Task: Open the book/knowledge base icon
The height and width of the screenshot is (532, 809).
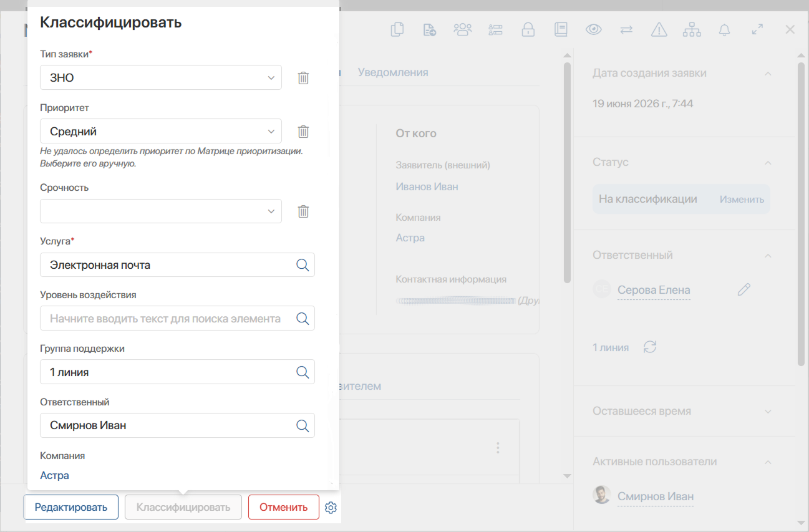Action: [561, 29]
